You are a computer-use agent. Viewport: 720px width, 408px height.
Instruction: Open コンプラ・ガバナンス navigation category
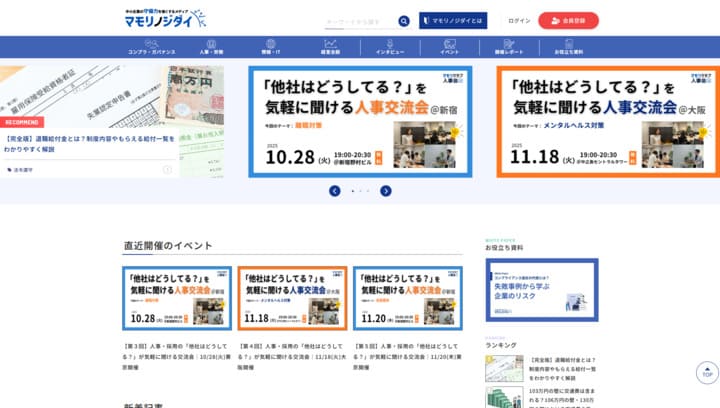(152, 47)
